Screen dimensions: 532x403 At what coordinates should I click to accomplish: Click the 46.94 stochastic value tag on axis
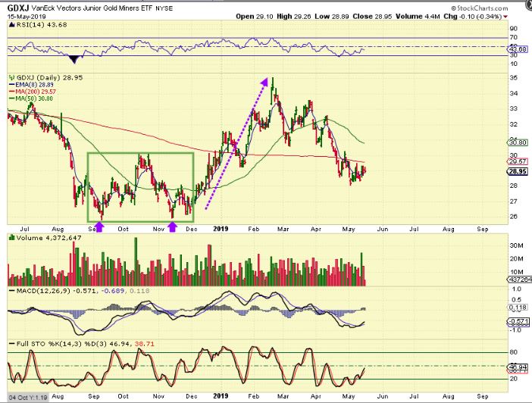click(x=518, y=367)
